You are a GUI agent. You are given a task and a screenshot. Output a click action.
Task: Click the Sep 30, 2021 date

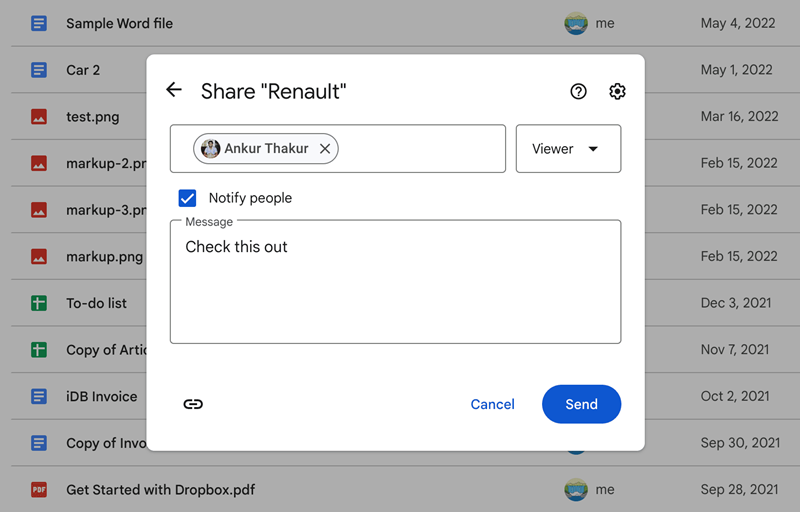pos(740,443)
